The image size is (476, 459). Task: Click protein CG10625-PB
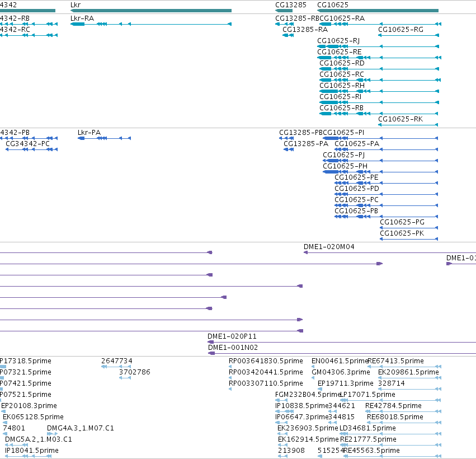pyautogui.click(x=386, y=217)
